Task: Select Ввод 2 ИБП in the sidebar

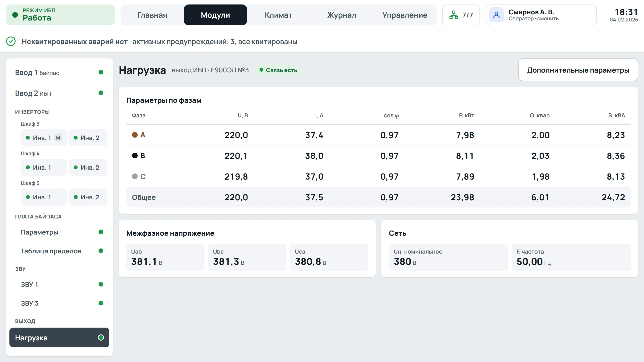Action: tap(59, 93)
